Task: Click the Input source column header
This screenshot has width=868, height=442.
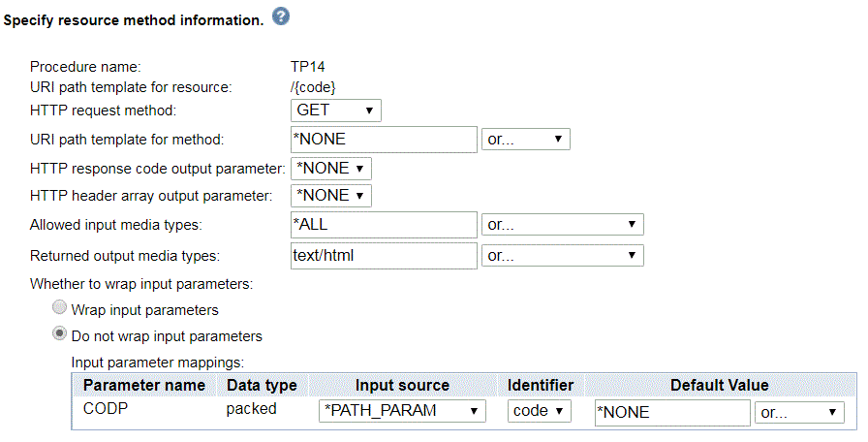Action: click(x=402, y=385)
